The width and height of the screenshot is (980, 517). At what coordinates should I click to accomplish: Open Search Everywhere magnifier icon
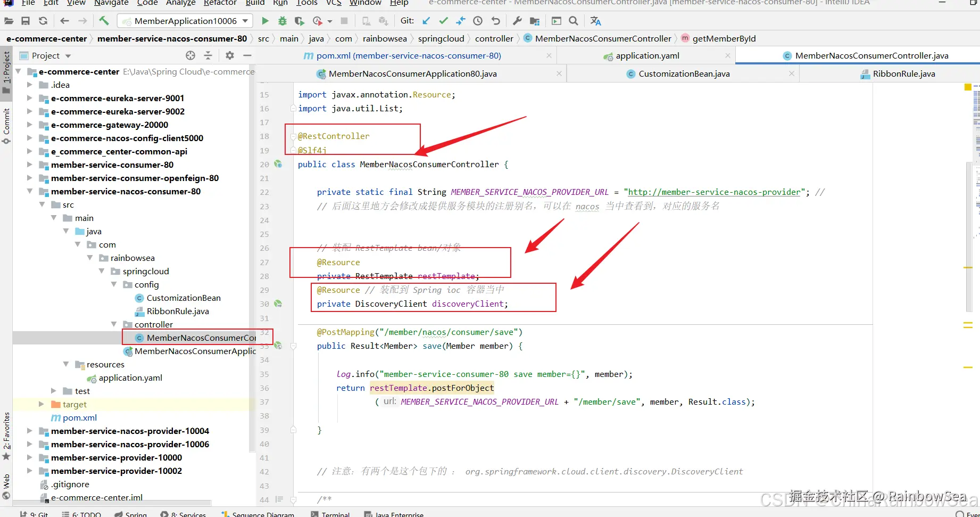[x=573, y=21]
